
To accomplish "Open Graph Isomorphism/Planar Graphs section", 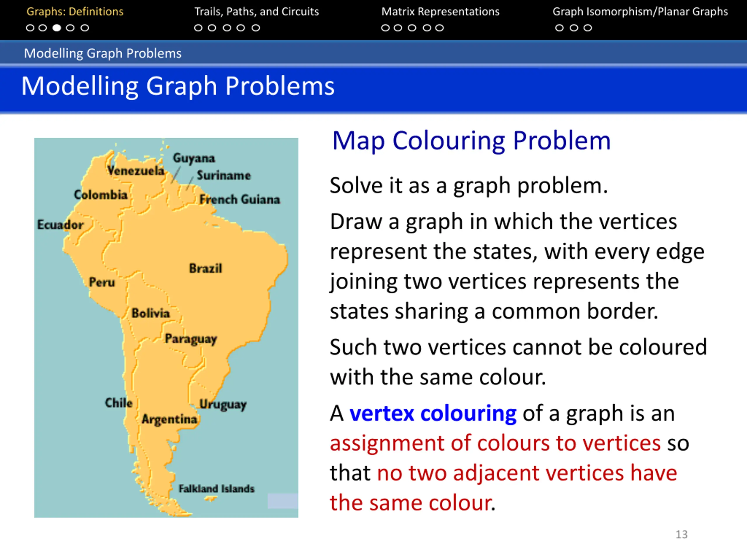I will coord(640,11).
